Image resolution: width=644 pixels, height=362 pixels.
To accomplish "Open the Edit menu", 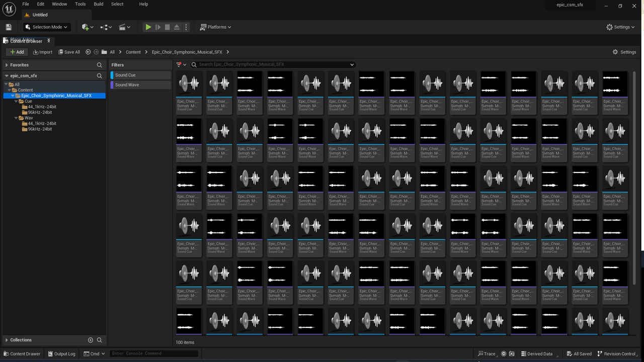I will (x=41, y=4).
